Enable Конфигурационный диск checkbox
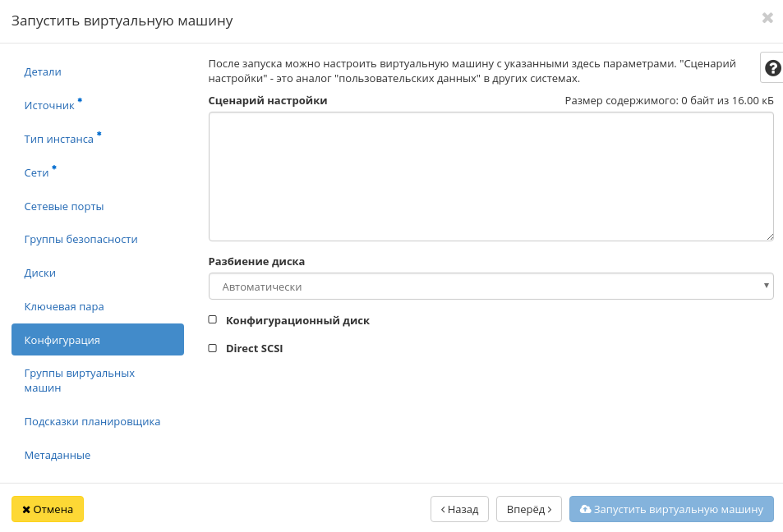 pos(212,319)
